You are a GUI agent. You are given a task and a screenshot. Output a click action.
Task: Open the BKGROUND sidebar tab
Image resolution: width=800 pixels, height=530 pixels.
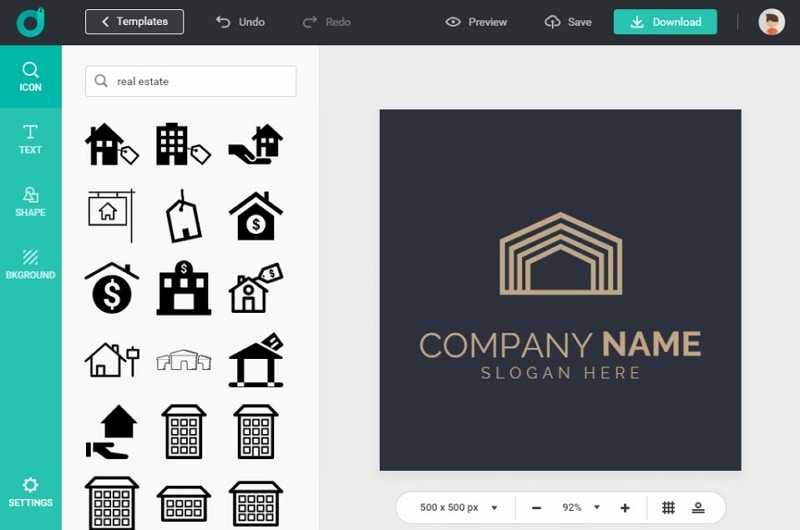point(31,264)
